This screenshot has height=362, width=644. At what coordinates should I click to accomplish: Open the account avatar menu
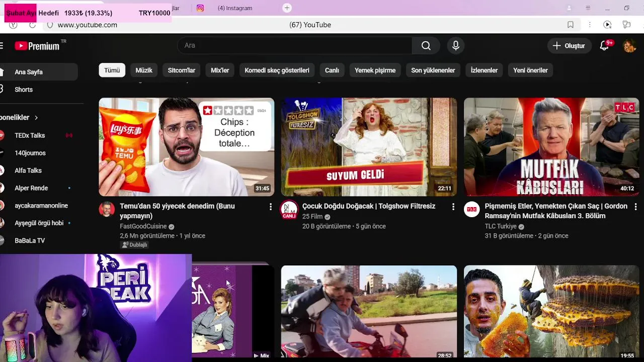[629, 46]
